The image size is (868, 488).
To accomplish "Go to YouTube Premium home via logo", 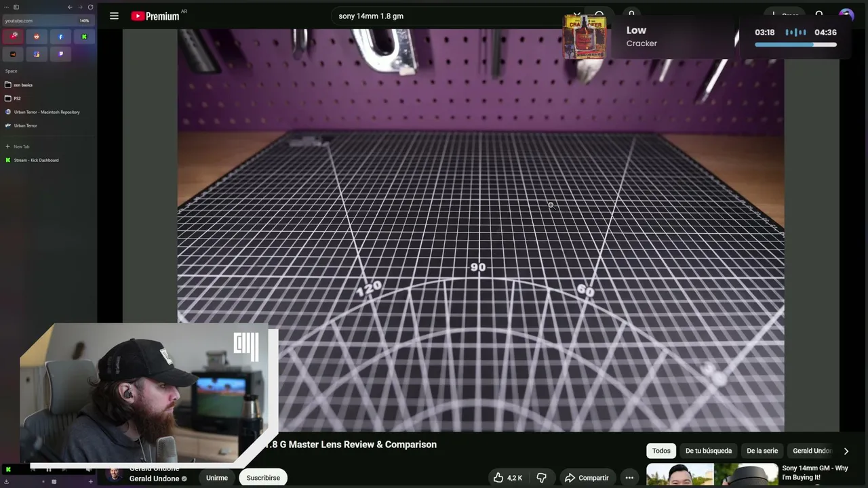I will [155, 16].
